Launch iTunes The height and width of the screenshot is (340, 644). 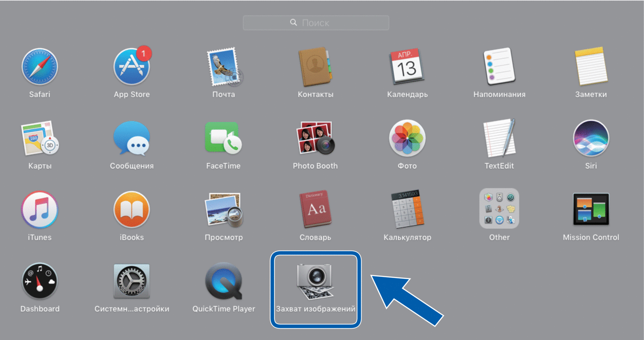tap(40, 209)
